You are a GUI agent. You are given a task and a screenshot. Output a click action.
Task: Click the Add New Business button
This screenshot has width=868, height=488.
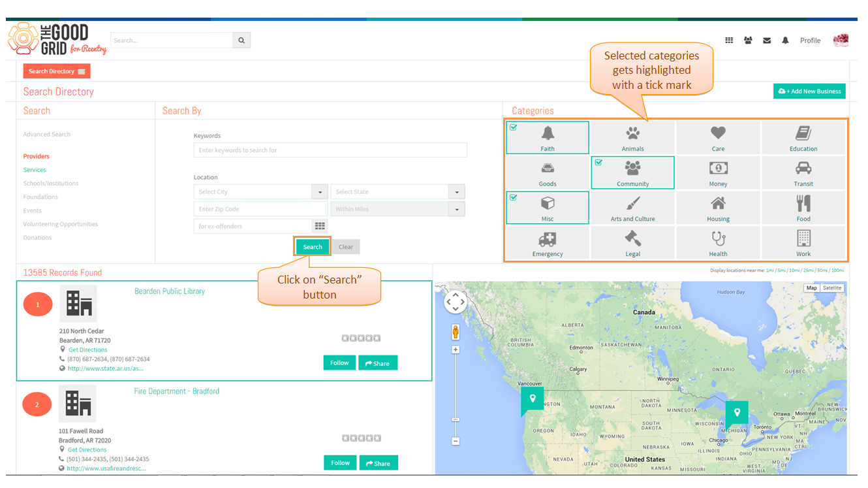point(809,91)
